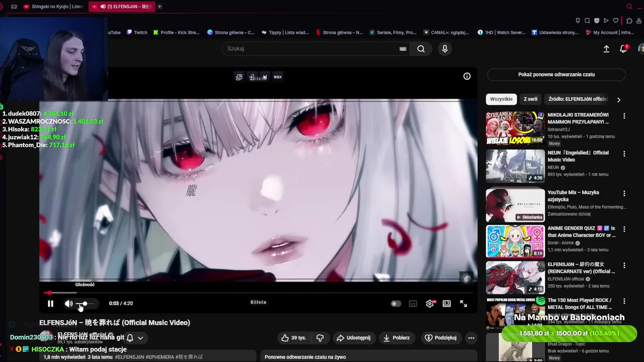
Task: Click browser toolbar shield icon
Action: pos(597,21)
